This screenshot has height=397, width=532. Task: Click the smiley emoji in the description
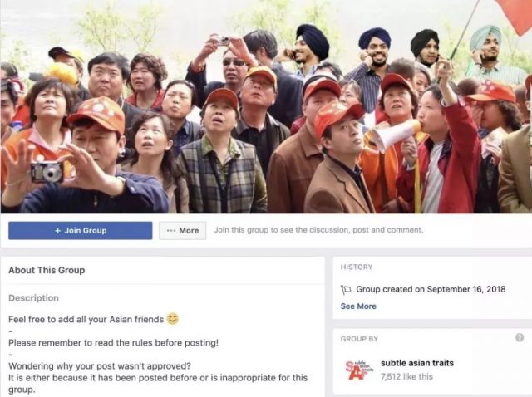pos(172,318)
